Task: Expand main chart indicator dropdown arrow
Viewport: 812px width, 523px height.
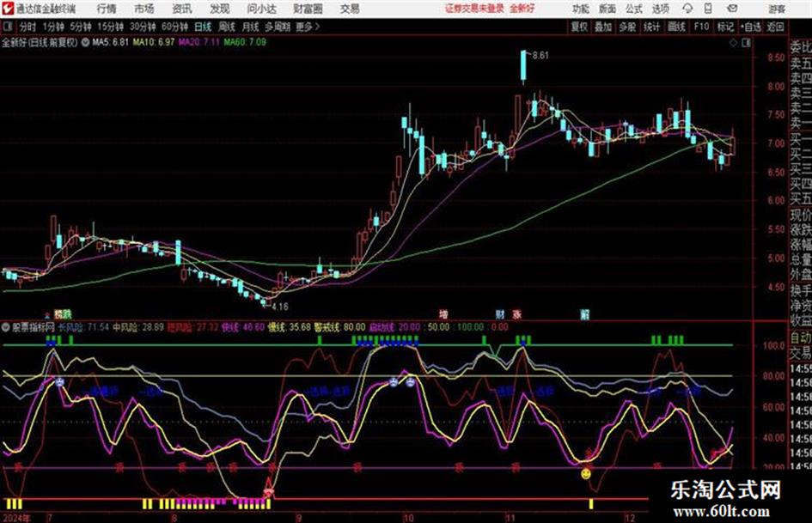Action: pyautogui.click(x=84, y=42)
